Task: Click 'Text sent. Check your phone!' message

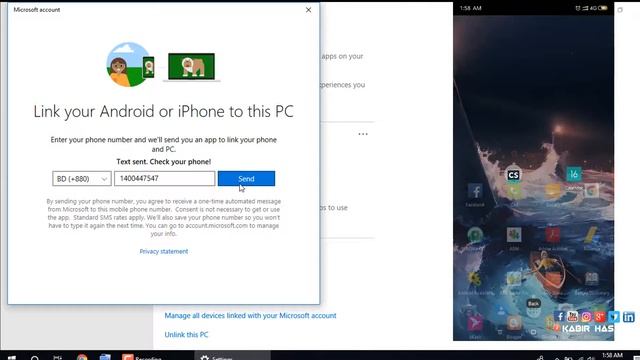Action: tap(164, 162)
